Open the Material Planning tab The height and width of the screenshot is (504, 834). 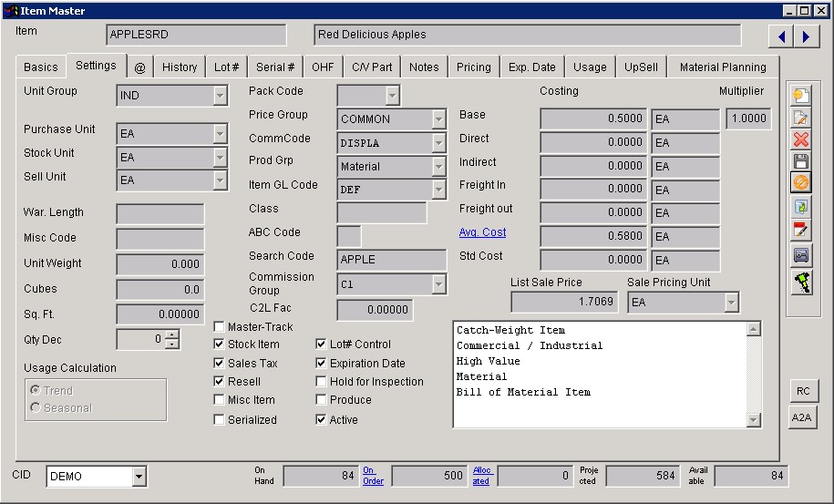[723, 67]
